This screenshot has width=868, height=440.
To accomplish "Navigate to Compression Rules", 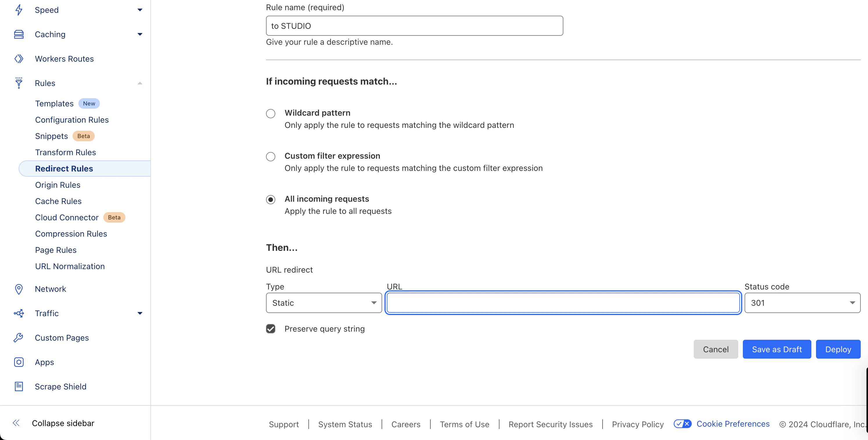I will (x=71, y=234).
